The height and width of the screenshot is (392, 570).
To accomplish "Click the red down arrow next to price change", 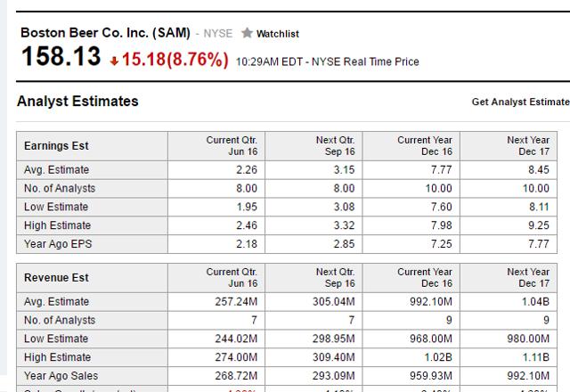I will point(114,61).
